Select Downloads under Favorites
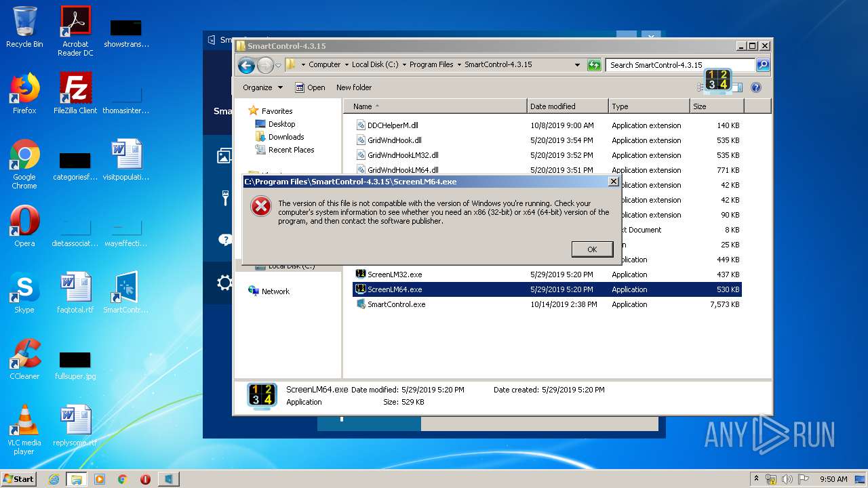Image resolution: width=868 pixels, height=488 pixels. tap(285, 137)
